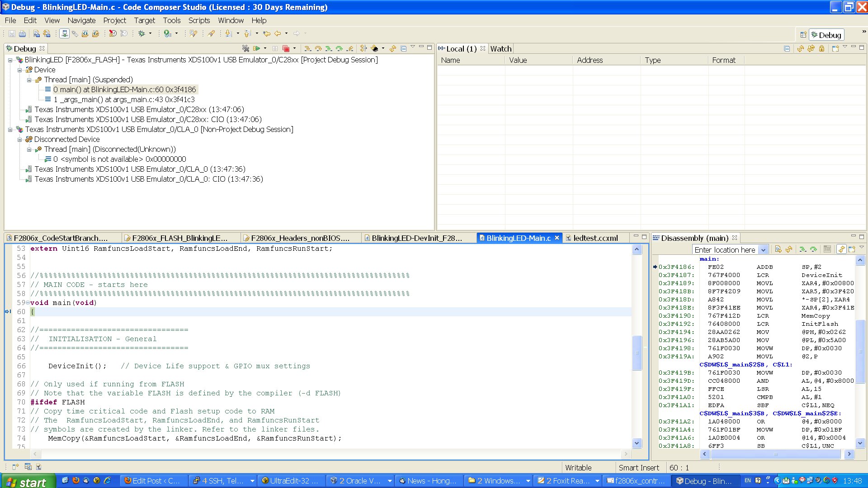The image size is (868, 488).
Task: Click Collapse All icon in Debug view
Action: [403, 48]
